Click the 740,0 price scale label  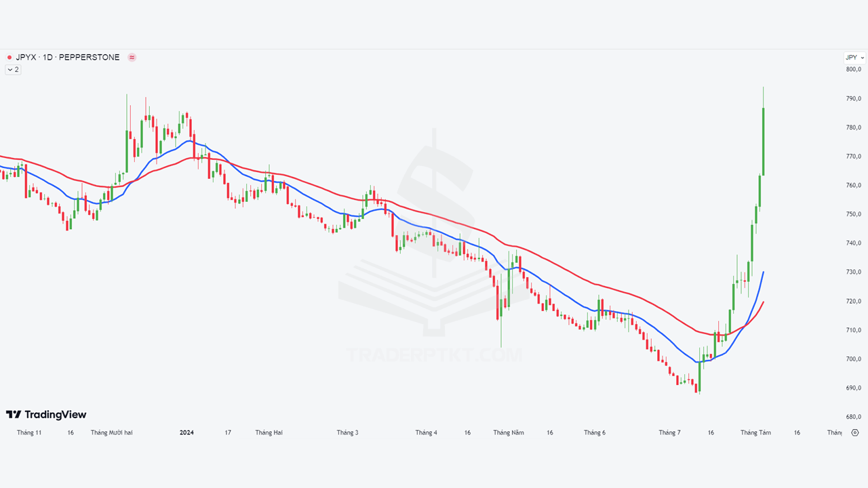[x=854, y=243]
